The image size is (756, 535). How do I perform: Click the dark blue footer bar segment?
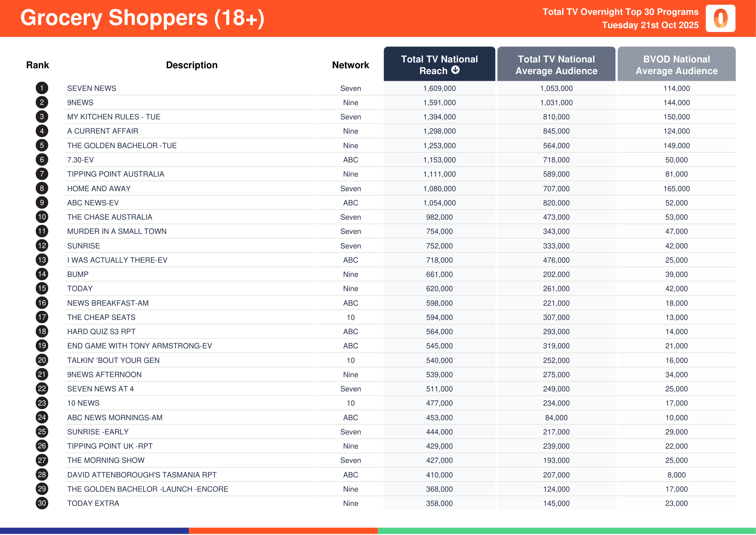(x=94, y=530)
